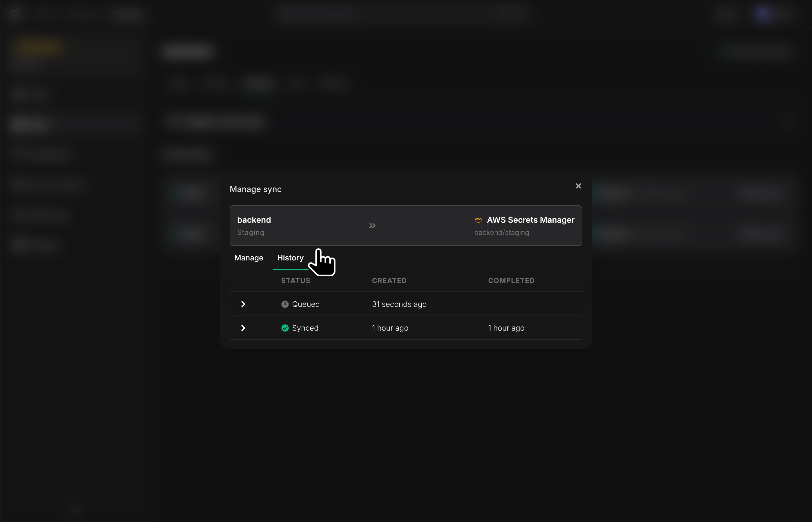Click the backend project name
Viewport: 812px width, 522px height.
tap(254, 220)
